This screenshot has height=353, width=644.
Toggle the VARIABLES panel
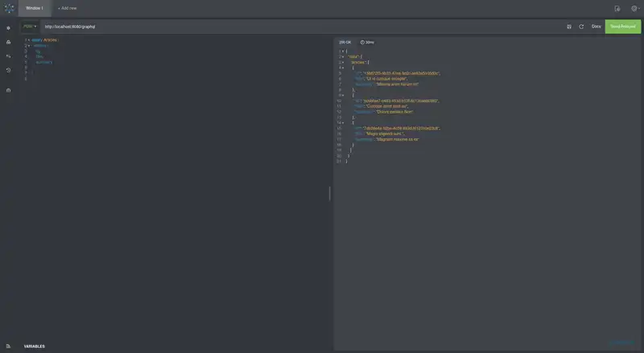35,347
